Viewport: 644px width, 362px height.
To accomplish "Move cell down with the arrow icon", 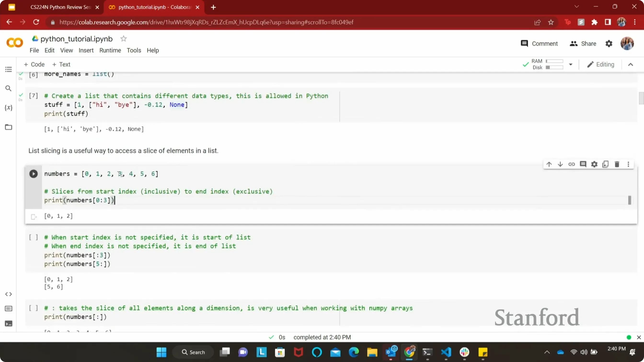I will click(x=560, y=164).
